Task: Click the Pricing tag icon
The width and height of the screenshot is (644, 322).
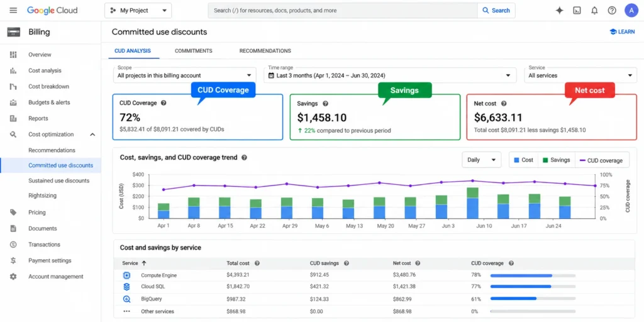Action: (x=13, y=213)
